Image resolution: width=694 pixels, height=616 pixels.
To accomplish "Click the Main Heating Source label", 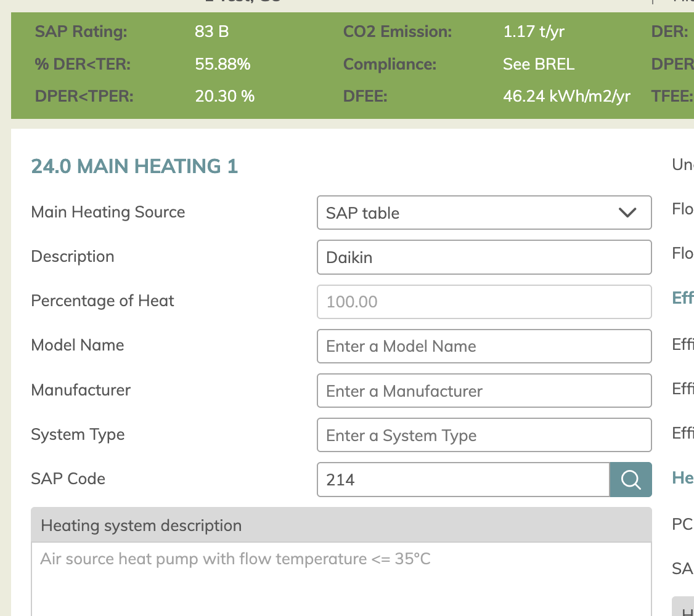I will click(x=108, y=212).
